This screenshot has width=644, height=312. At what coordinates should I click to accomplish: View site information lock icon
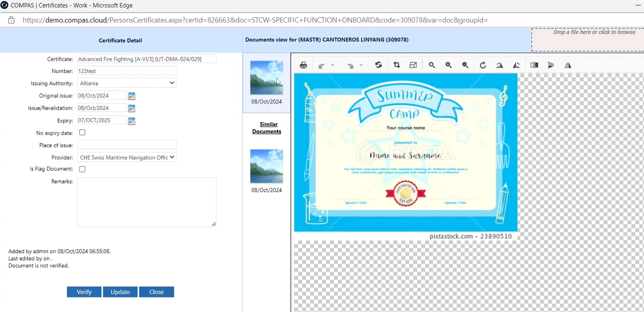pyautogui.click(x=11, y=20)
